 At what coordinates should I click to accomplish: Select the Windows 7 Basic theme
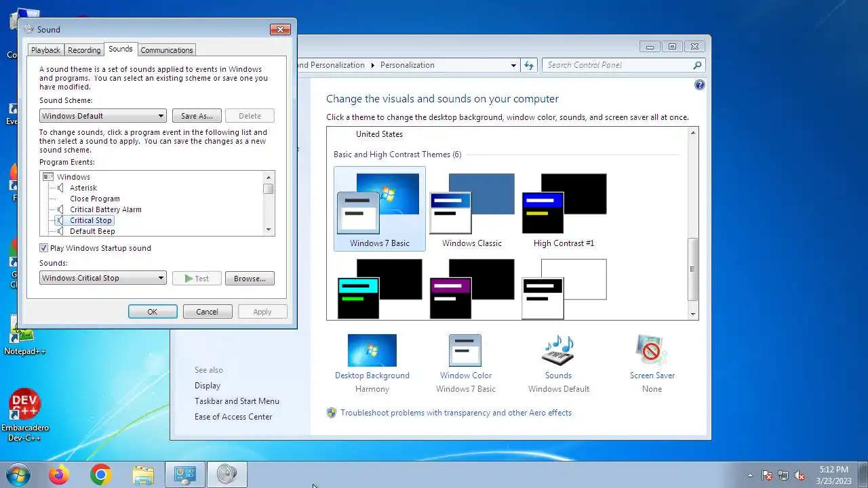(380, 209)
